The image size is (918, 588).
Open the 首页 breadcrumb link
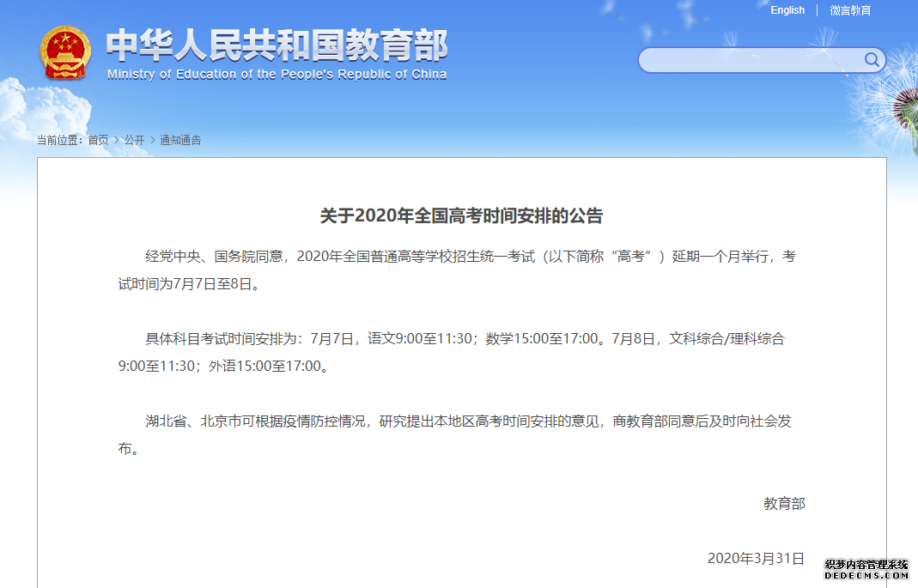[97, 140]
